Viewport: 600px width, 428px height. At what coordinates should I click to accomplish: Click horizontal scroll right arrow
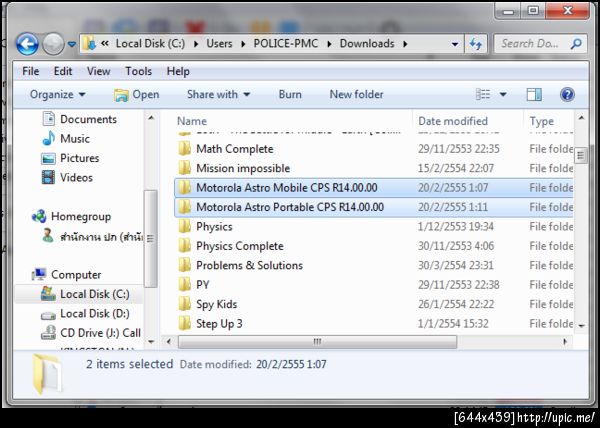click(565, 342)
